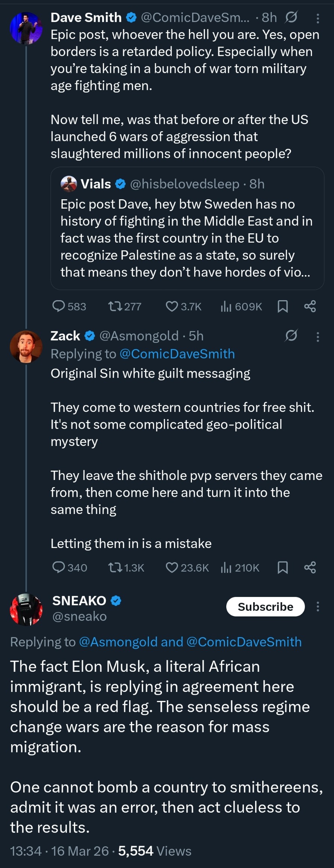Share Dave Smith's post

pos(310,307)
